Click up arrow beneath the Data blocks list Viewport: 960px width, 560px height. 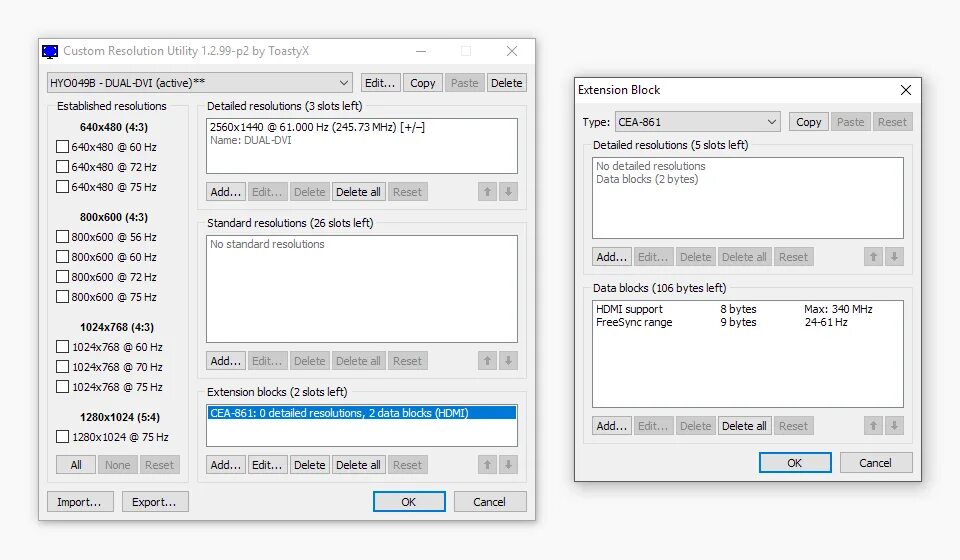tap(874, 426)
